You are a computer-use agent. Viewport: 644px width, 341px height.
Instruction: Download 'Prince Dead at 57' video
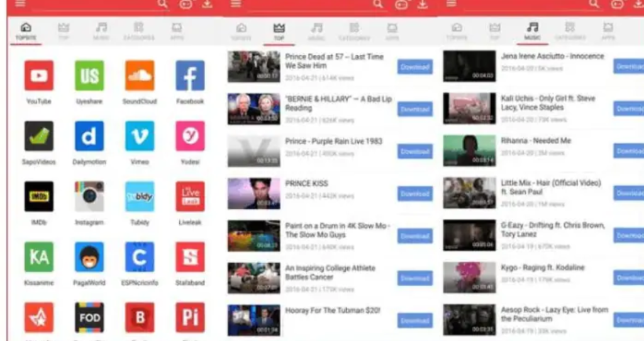[x=415, y=67]
